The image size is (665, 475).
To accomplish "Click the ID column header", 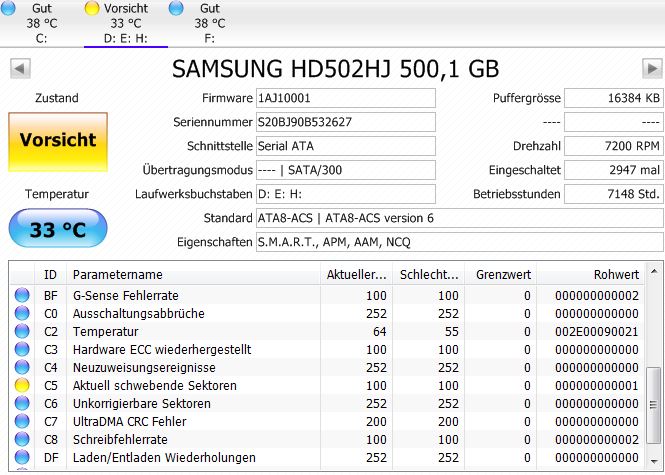I will (x=50, y=274).
